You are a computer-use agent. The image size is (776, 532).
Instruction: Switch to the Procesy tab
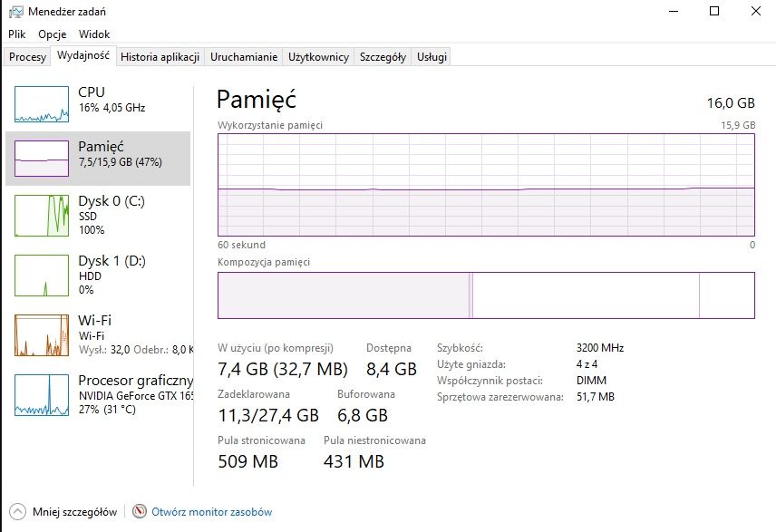click(x=27, y=57)
